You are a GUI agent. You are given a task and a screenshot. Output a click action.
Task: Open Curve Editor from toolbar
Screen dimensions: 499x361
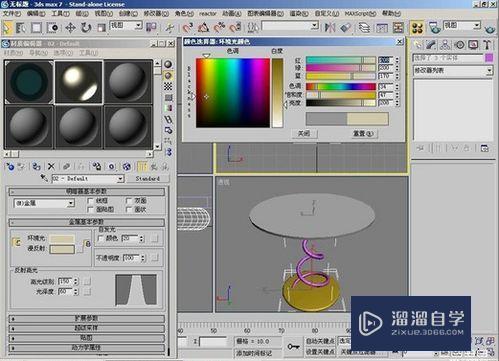point(382,28)
